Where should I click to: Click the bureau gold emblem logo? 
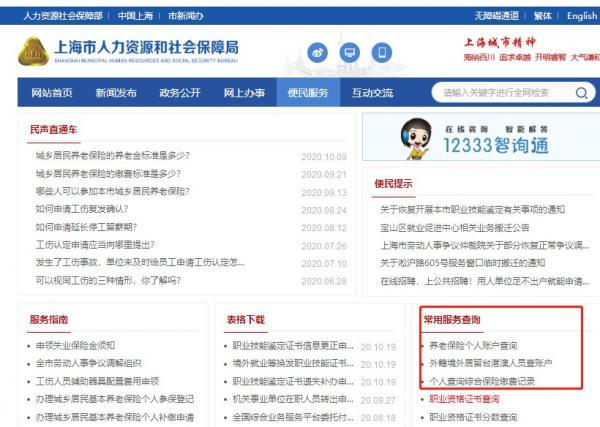(x=33, y=51)
